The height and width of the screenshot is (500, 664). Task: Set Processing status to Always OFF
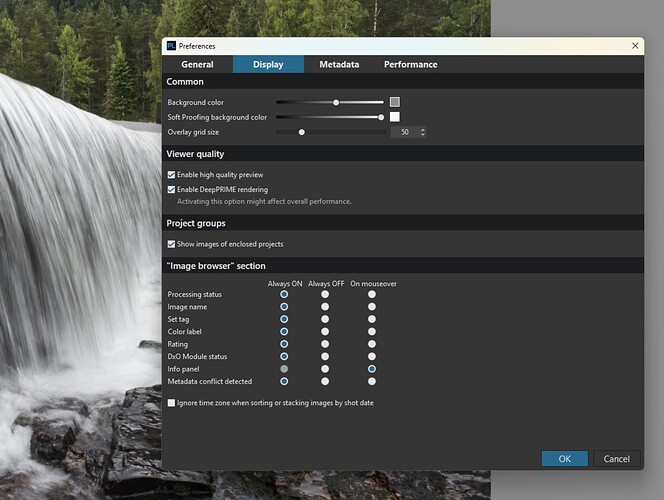[325, 295]
